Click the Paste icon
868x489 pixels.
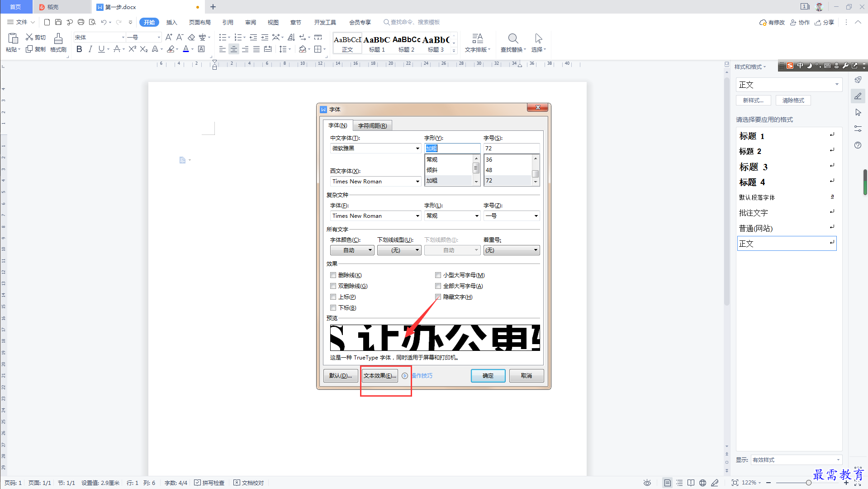13,38
